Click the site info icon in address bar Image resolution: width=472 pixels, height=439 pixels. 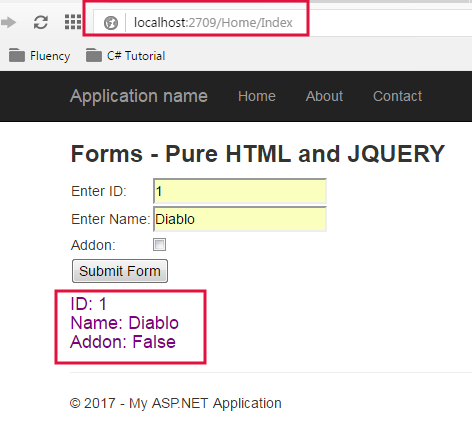pos(111,23)
